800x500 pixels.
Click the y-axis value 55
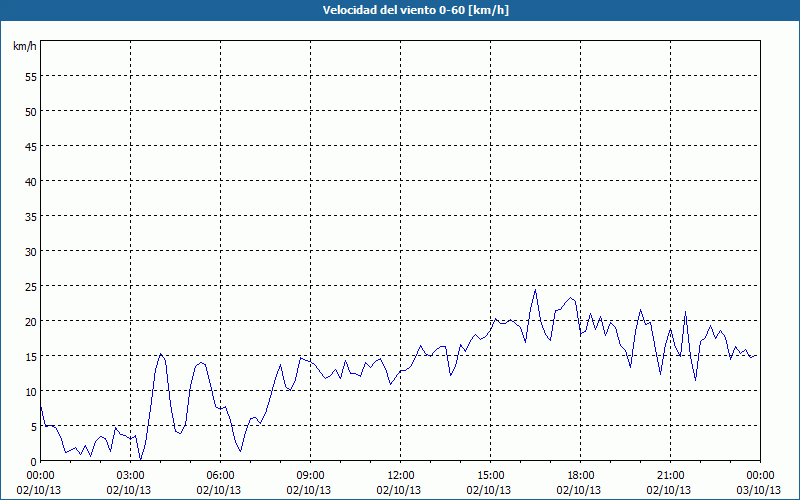point(31,77)
